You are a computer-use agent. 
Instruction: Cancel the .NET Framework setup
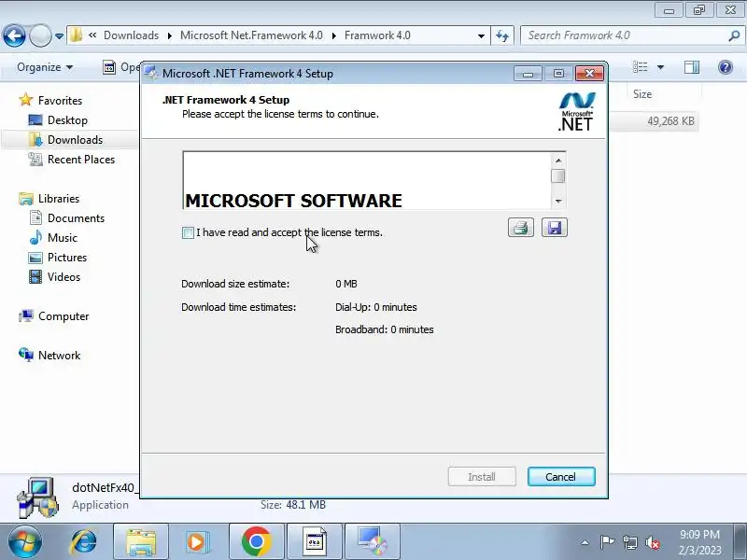(x=561, y=477)
